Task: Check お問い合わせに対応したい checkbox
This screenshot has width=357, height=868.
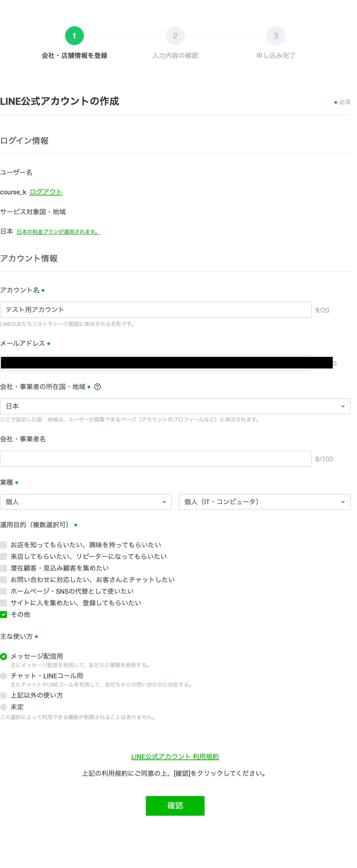Action: click(x=4, y=580)
